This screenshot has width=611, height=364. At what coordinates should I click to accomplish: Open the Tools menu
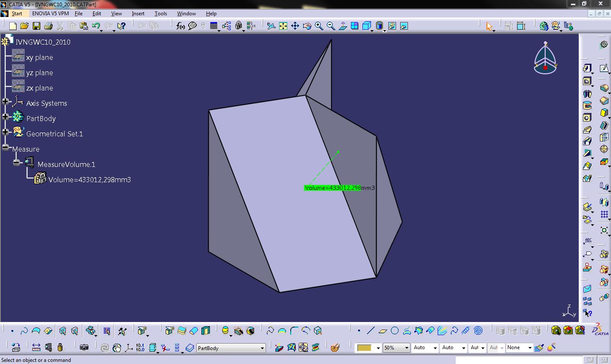[161, 14]
